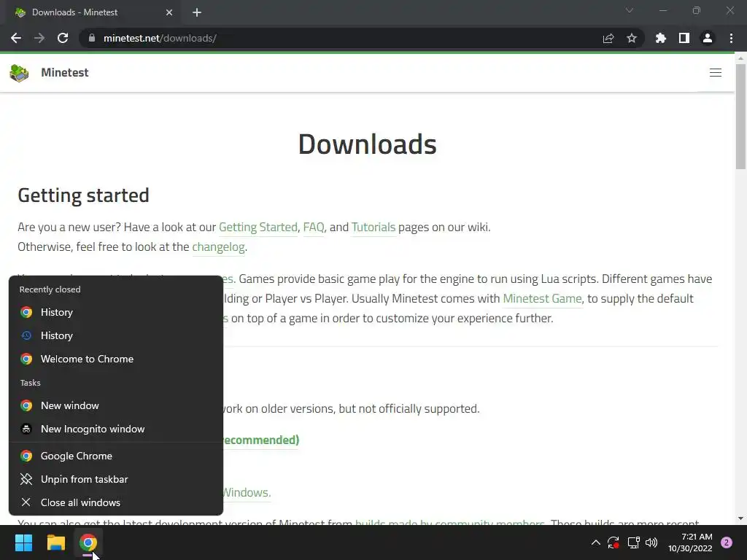Select Close all windows
The height and width of the screenshot is (560, 747).
[x=116, y=503]
